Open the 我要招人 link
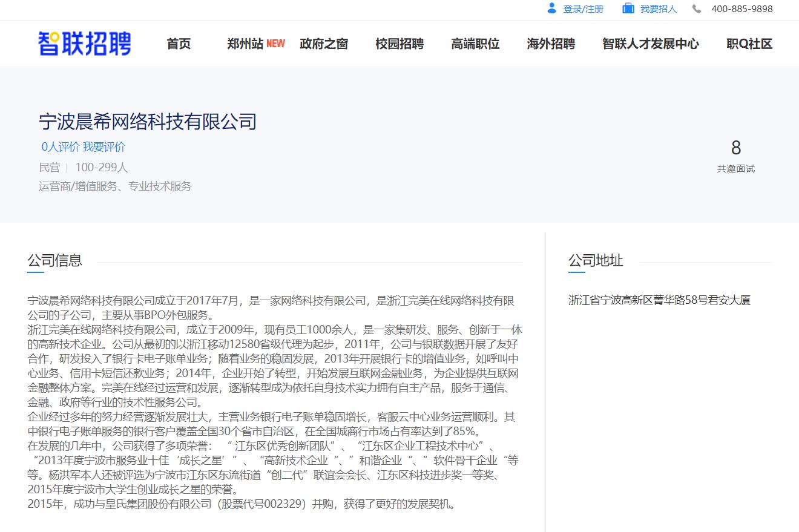Viewport: 799px width, 532px height. [658, 9]
